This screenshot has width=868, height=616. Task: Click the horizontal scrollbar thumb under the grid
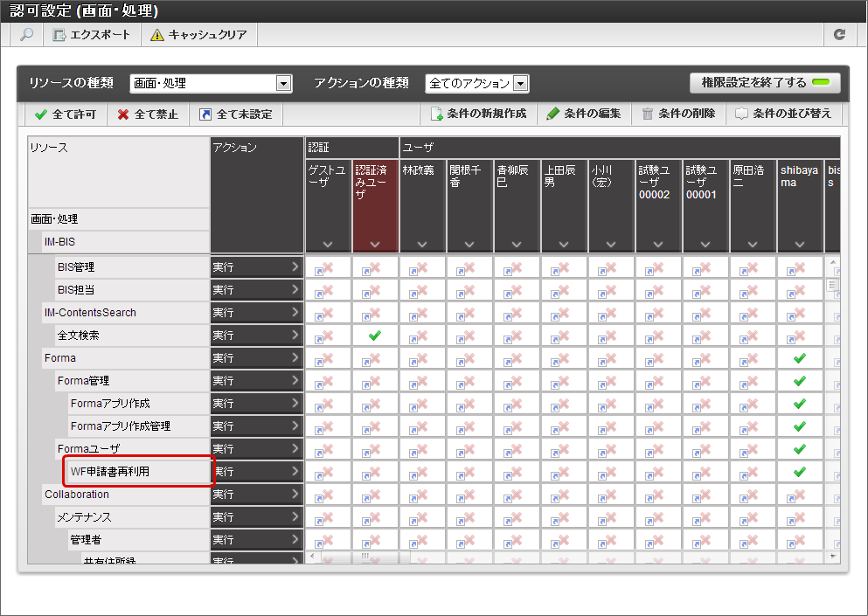tap(365, 556)
